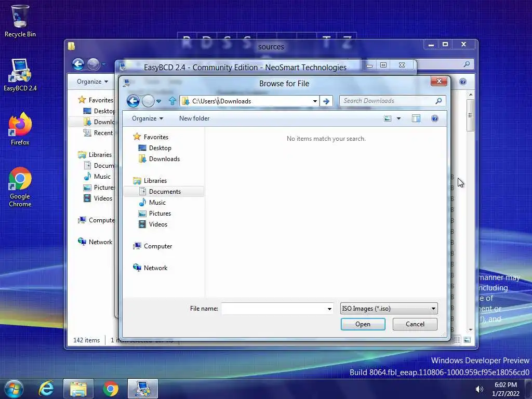
Task: Close the Browse for File dialog
Action: (439, 81)
